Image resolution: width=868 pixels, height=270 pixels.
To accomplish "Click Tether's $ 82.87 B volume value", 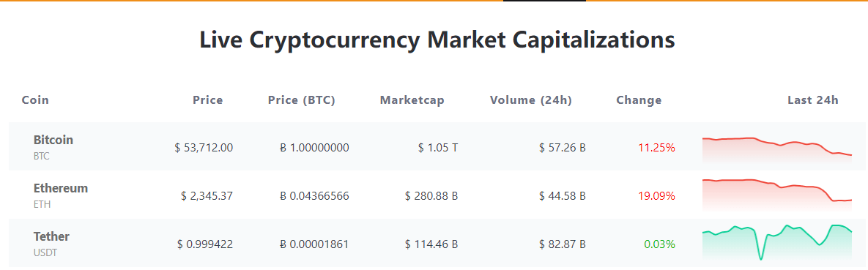I will tap(563, 244).
